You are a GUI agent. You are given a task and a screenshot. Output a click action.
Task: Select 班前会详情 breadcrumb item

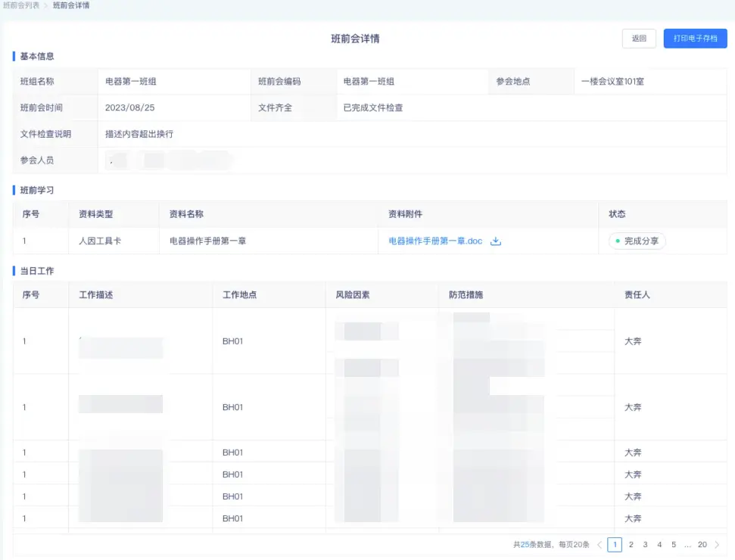click(x=71, y=5)
